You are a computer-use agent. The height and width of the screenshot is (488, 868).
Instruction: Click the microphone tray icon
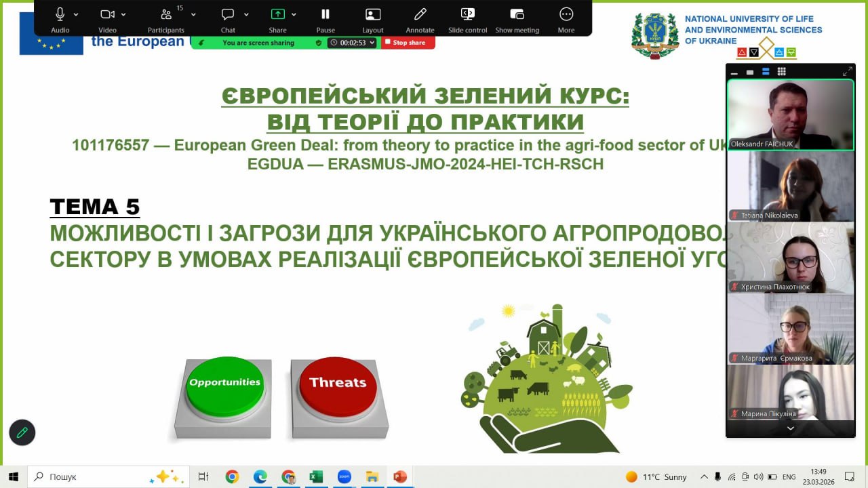click(x=718, y=476)
